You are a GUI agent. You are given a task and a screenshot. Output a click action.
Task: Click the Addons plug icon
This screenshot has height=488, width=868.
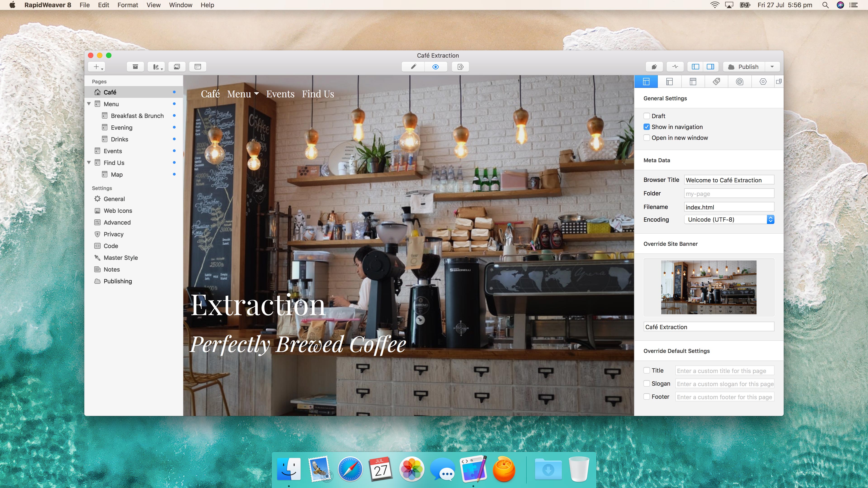[654, 67]
